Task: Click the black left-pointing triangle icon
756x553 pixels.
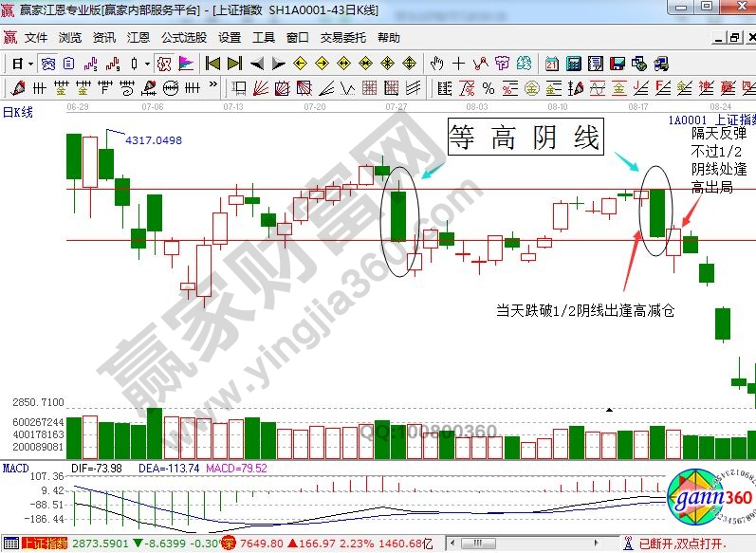Action: (x=256, y=64)
